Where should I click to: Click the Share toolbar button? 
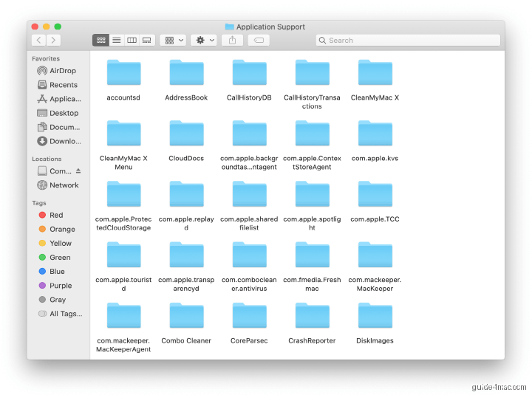[x=233, y=40]
